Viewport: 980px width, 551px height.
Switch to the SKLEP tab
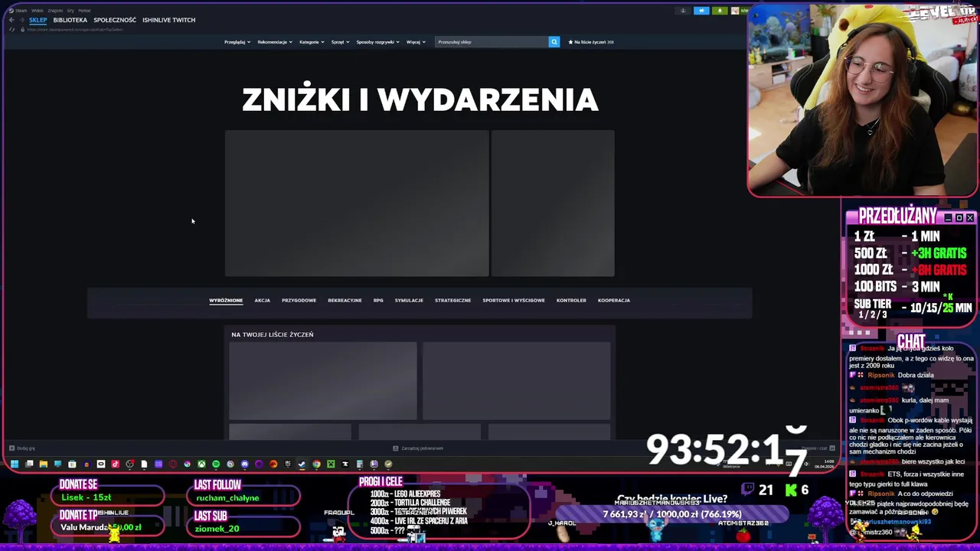[x=38, y=20]
